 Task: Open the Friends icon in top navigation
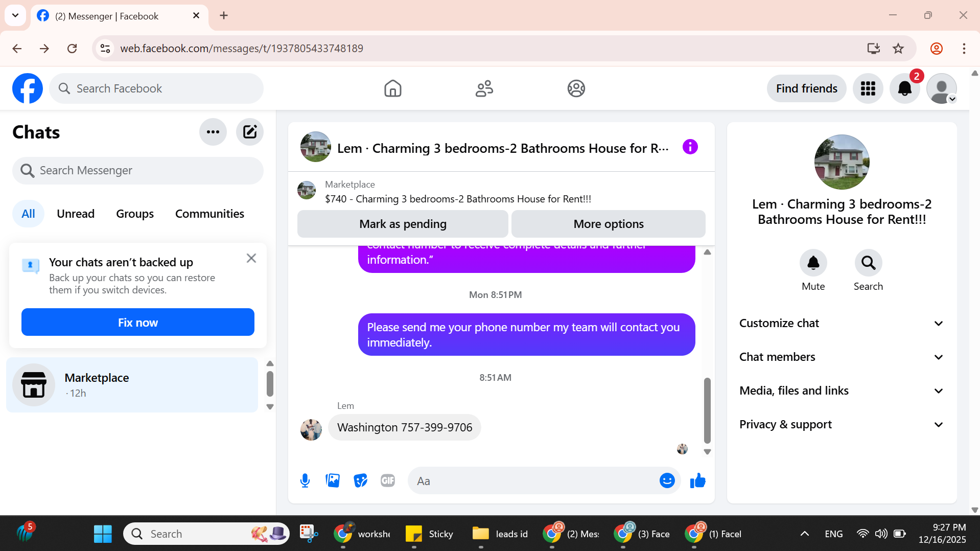484,88
